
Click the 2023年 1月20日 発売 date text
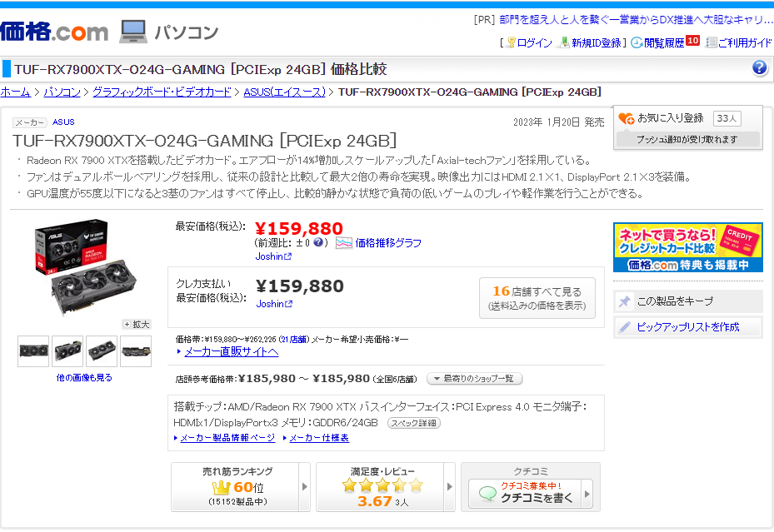tap(558, 122)
